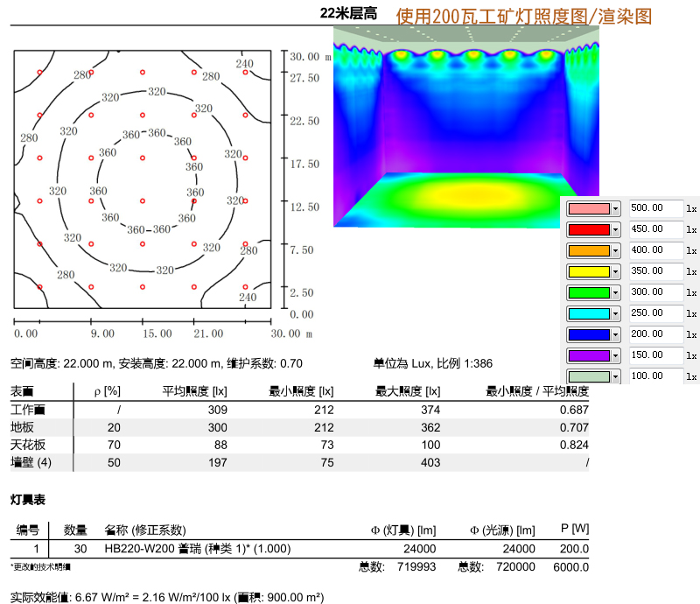Open the dropdown arrow beside the 300.00 swatch

(615, 292)
